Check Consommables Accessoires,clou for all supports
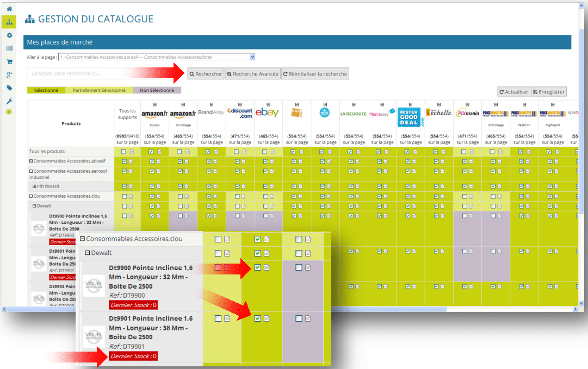The height and width of the screenshot is (369, 588). coord(125,196)
